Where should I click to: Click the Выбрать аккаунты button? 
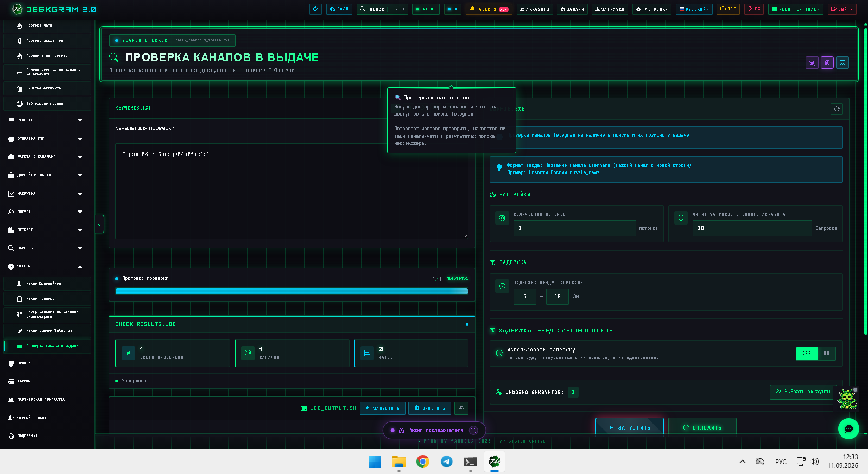(803, 392)
